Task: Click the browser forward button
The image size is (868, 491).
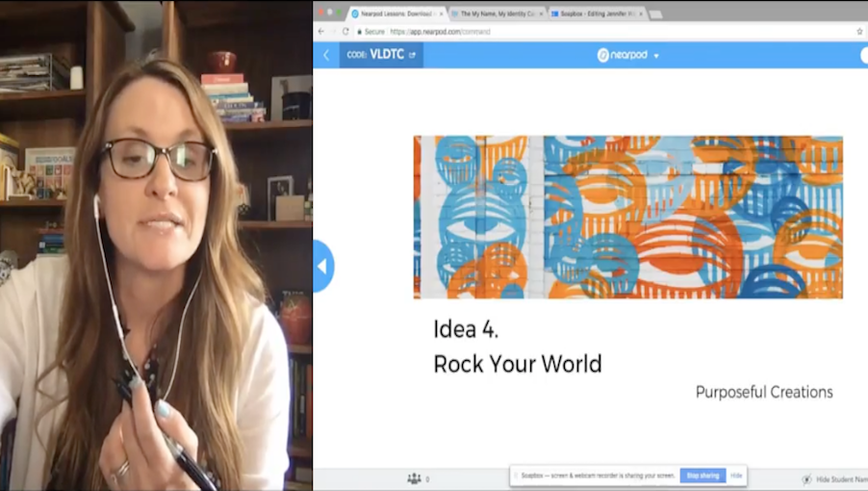Action: [x=333, y=32]
